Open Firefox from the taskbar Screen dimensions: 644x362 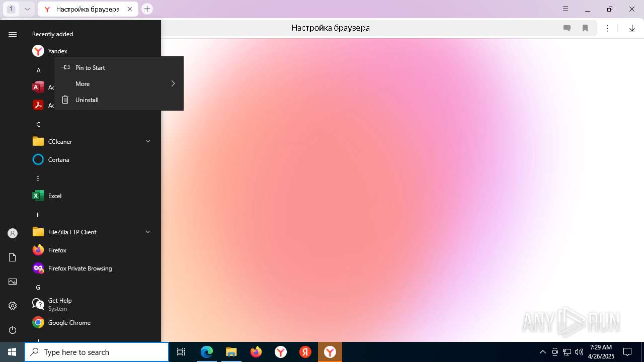(x=256, y=352)
